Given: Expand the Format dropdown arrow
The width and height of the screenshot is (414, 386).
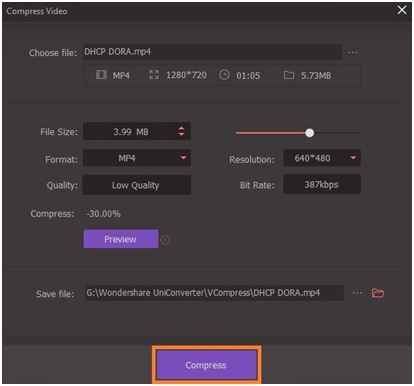Looking at the screenshot, I should [183, 158].
